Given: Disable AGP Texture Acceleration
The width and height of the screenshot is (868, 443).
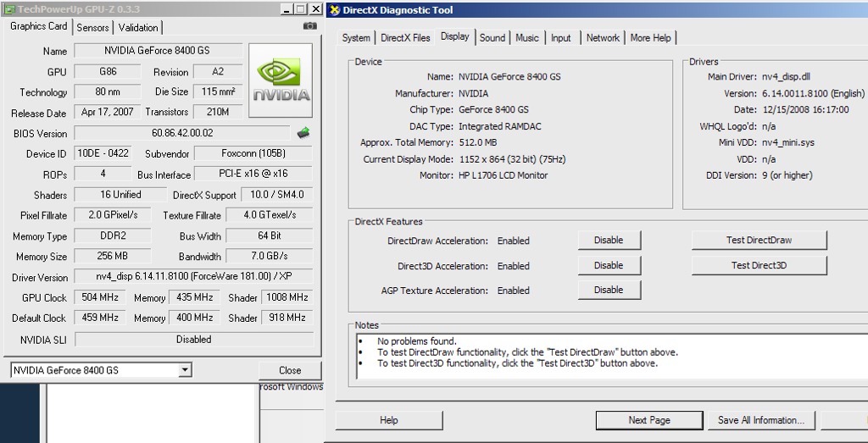Looking at the screenshot, I should click(x=609, y=291).
